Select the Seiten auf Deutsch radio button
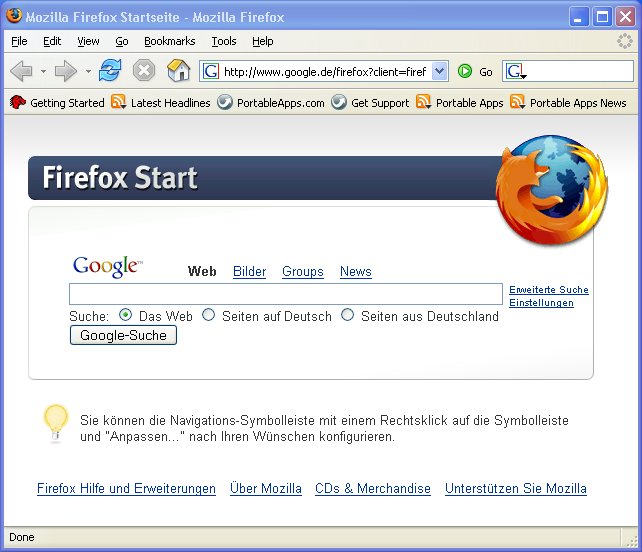642x552 pixels. pyautogui.click(x=209, y=315)
